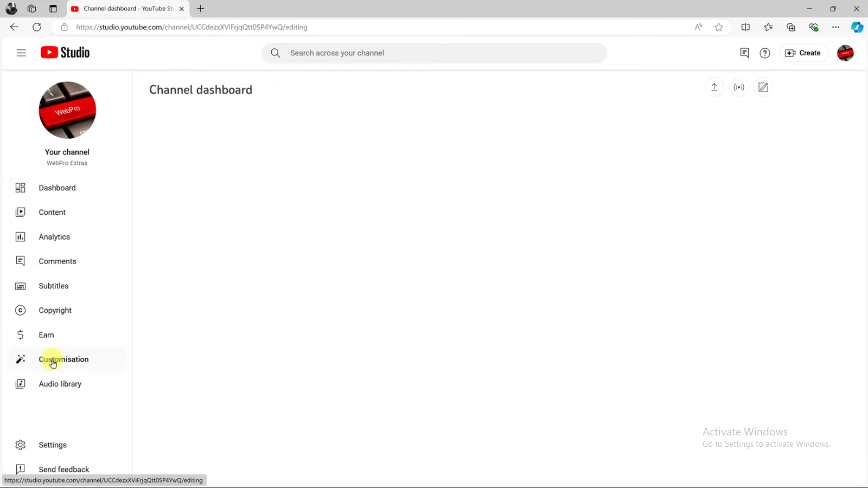Open the hamburger guide menu

pos(21,53)
